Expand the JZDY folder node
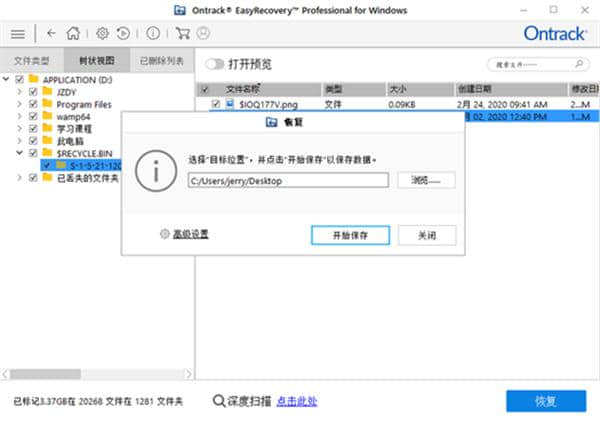This screenshot has width=600, height=421. [20, 92]
